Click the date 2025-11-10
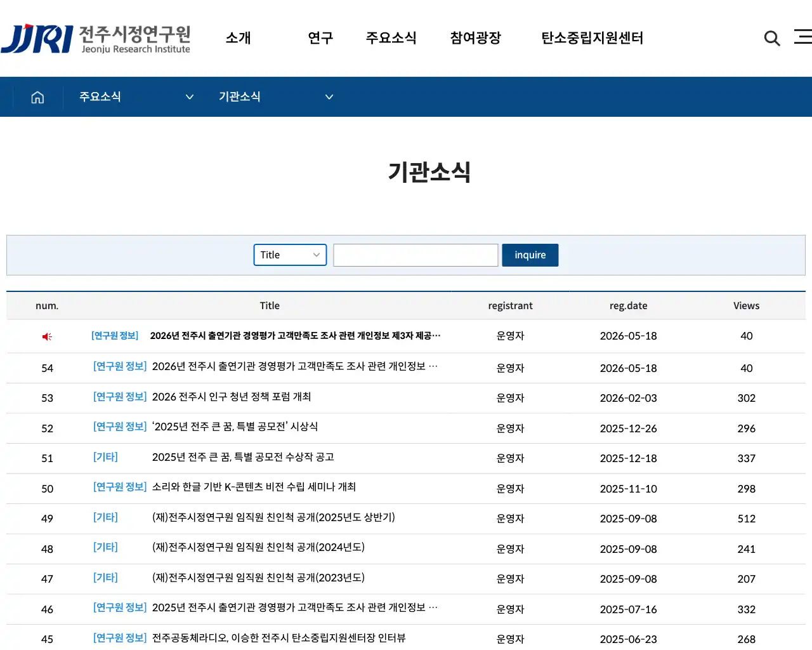Image resolution: width=812 pixels, height=650 pixels. 629,489
